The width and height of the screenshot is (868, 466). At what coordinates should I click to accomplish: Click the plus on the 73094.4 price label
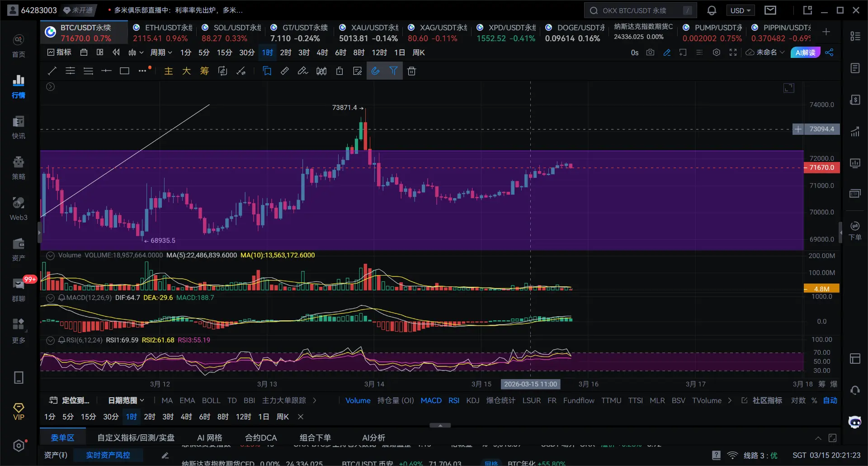click(798, 129)
